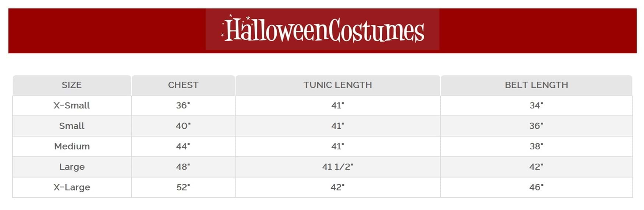
Task: Click the 46" belt length for X-Large
Action: click(536, 187)
